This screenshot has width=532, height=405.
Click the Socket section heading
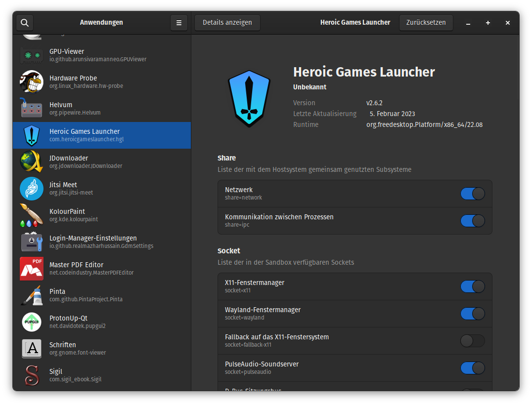[x=229, y=251]
